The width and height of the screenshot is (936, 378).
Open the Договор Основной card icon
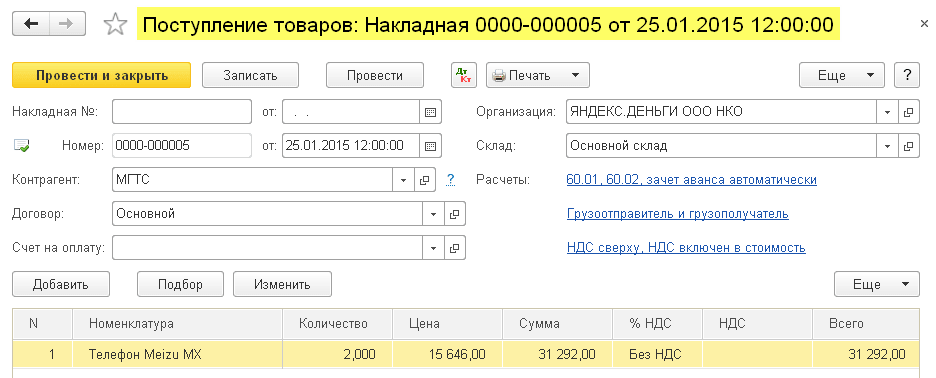pos(454,213)
